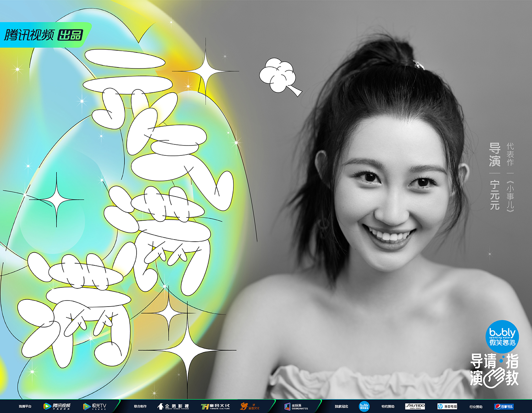532x413 pixels.
Task: Click the 独播平台 label
Action: pos(25,406)
